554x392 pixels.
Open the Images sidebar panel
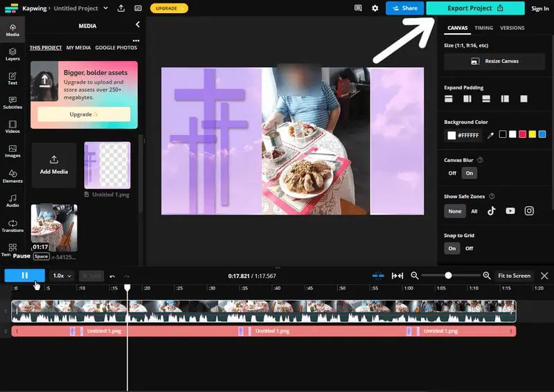point(12,151)
